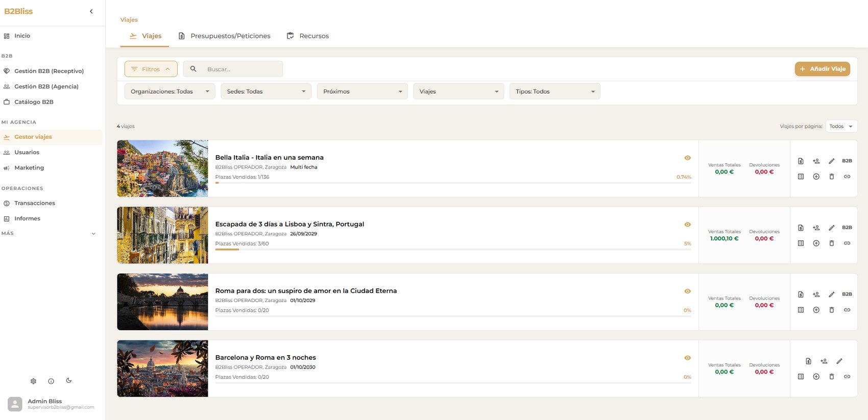
Task: Open info icon in sidebar footer
Action: (51, 381)
